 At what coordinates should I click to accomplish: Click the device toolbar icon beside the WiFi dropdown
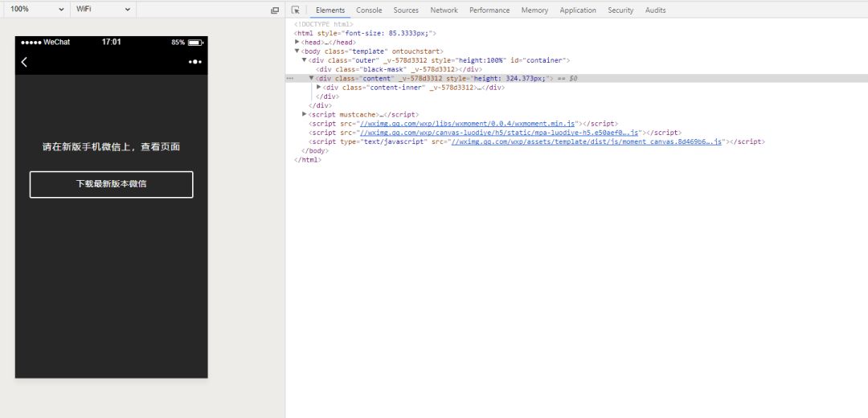coord(275,10)
